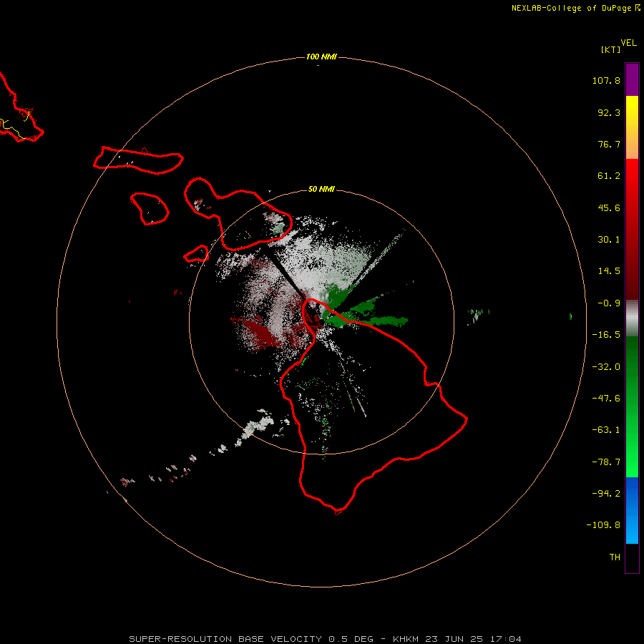This screenshot has width=644, height=644.
Task: Click the -63.1 velocity scale value
Action: [x=606, y=430]
